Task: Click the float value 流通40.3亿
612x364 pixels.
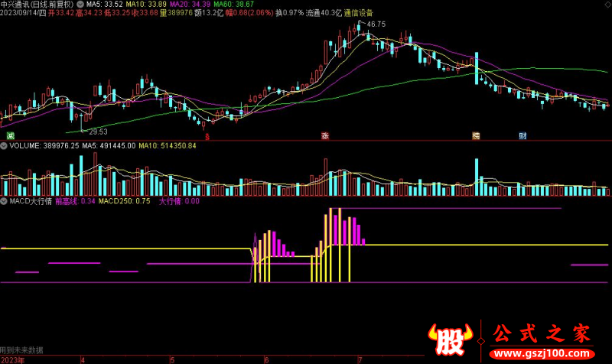Action: 324,13
